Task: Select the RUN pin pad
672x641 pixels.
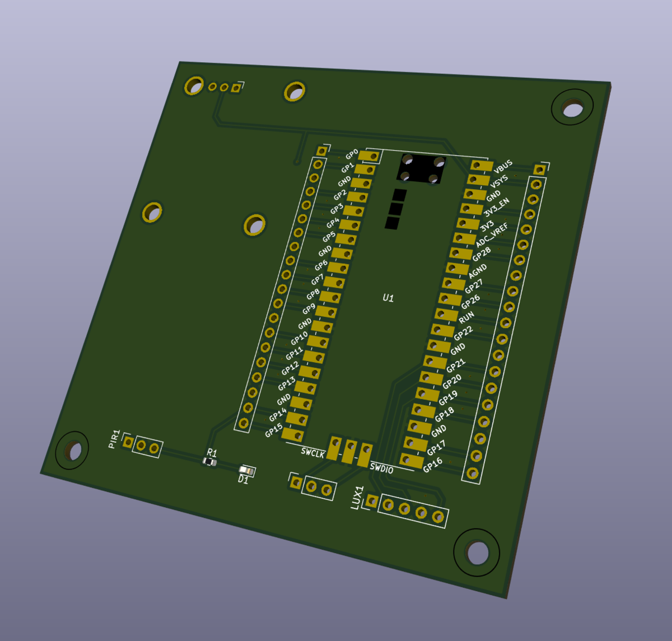Action: click(x=446, y=315)
